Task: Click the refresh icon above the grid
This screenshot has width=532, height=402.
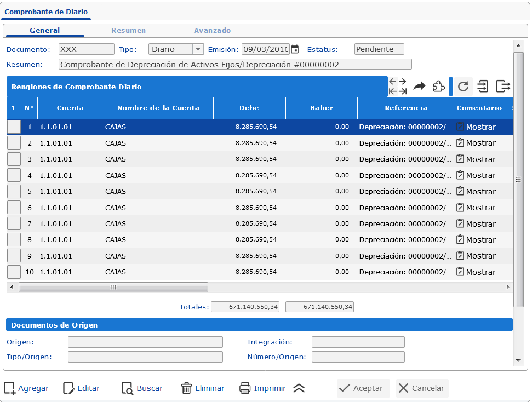Action: pos(463,87)
